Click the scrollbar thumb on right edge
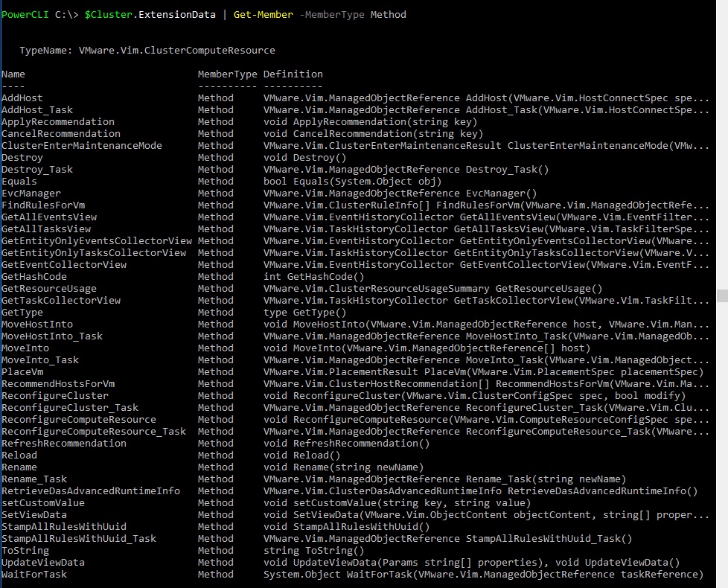Viewport: 728px width, 588px height. (723, 295)
